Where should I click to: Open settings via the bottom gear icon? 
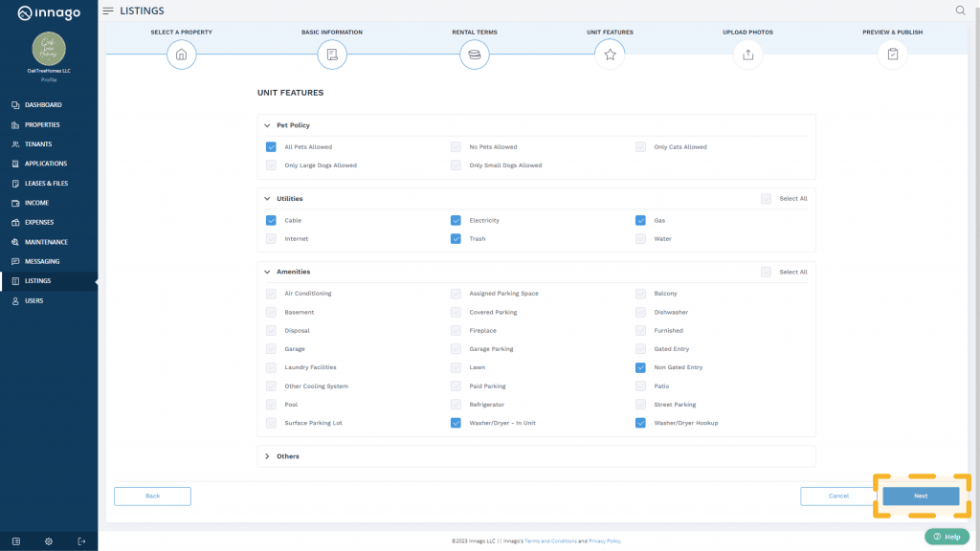pyautogui.click(x=49, y=541)
